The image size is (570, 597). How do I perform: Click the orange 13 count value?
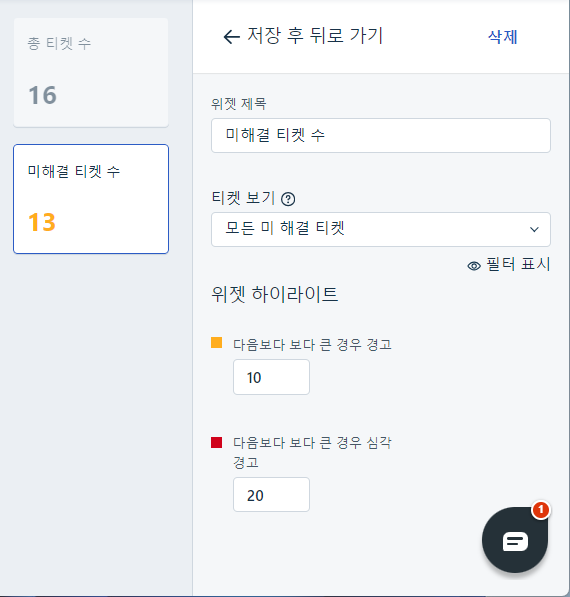[42, 222]
